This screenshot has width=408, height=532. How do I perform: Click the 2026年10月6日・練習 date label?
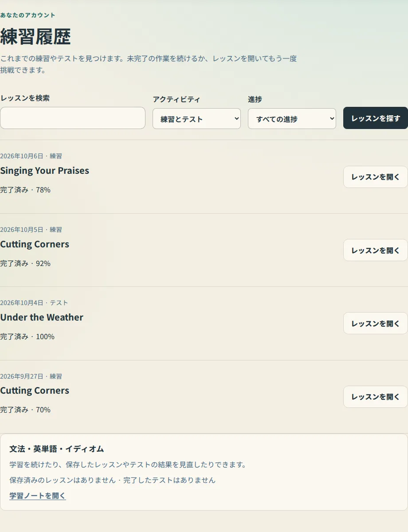coord(31,156)
